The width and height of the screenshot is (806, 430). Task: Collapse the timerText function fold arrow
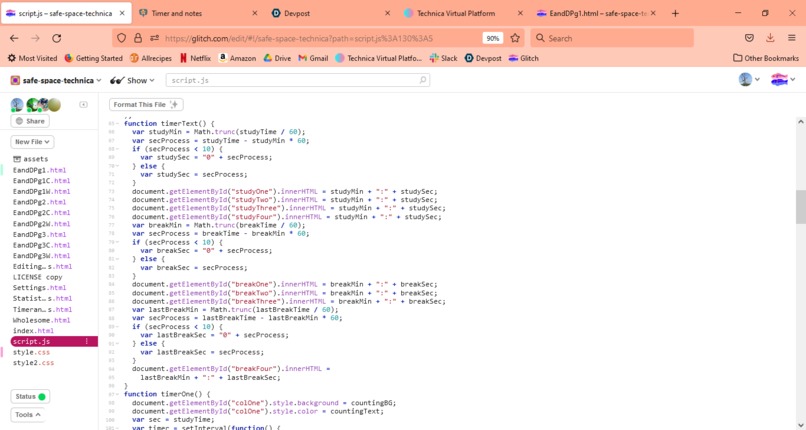[x=118, y=124]
